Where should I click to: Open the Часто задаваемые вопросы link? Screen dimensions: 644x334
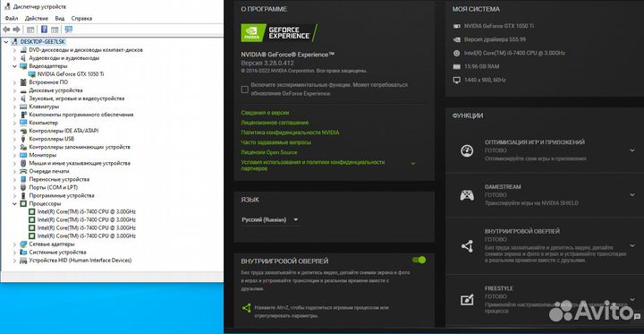(276, 142)
